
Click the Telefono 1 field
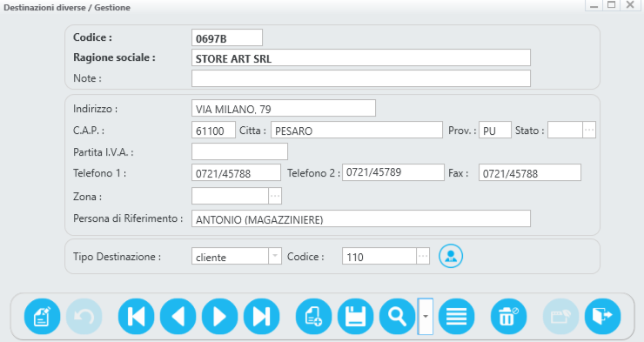tap(236, 172)
